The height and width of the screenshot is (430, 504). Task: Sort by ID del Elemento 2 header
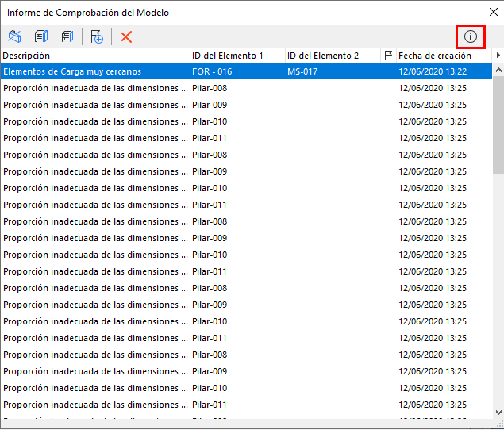pyautogui.click(x=333, y=56)
